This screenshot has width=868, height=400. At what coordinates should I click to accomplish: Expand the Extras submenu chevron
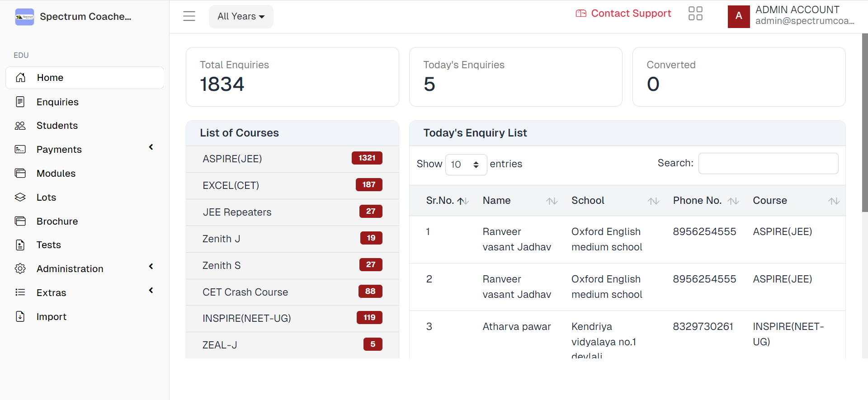point(151,291)
